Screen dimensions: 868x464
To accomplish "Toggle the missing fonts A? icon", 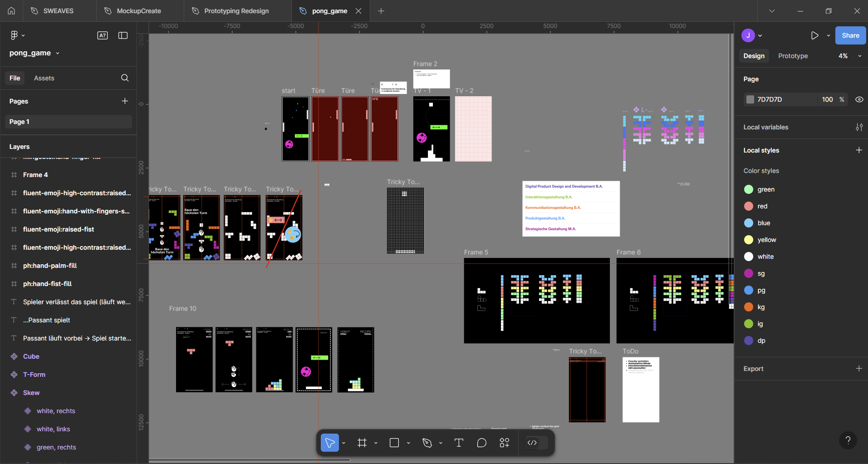I will [103, 35].
